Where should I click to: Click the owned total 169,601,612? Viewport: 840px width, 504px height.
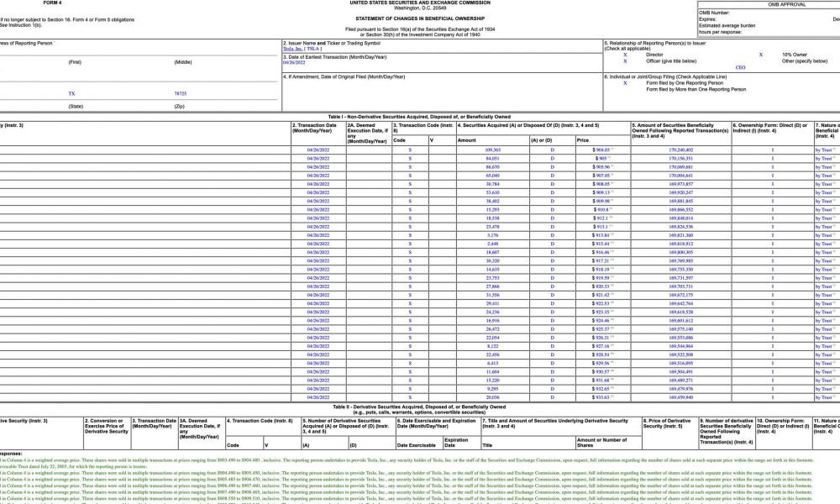tap(681, 321)
